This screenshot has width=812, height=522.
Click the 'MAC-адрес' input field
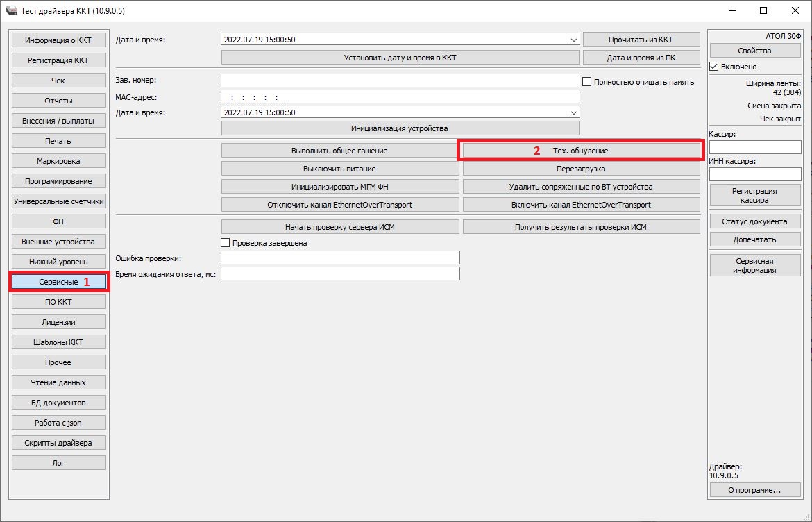[x=400, y=96]
